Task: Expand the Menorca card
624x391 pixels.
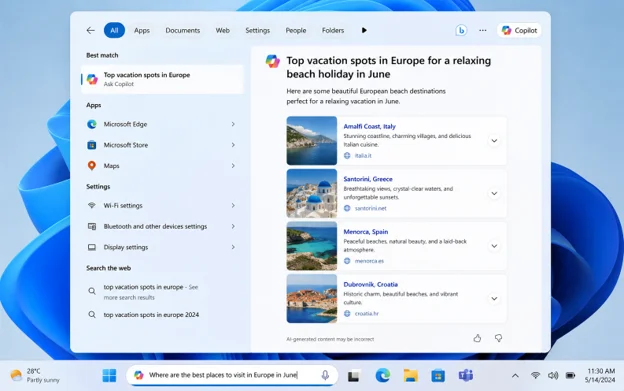Action: click(x=494, y=246)
